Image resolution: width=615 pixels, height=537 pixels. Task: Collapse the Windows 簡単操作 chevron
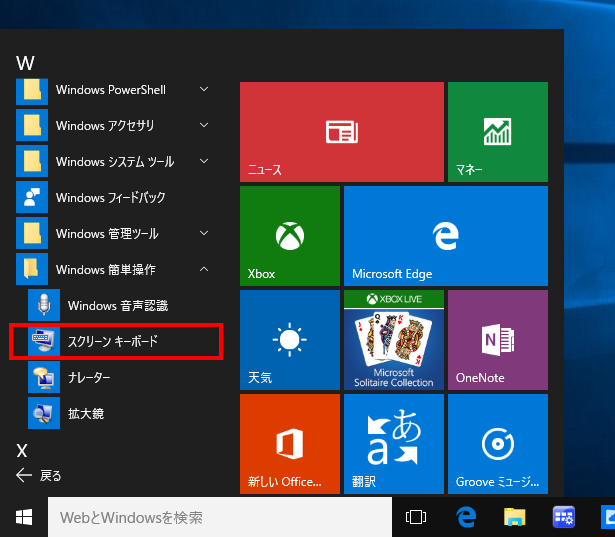pos(204,269)
